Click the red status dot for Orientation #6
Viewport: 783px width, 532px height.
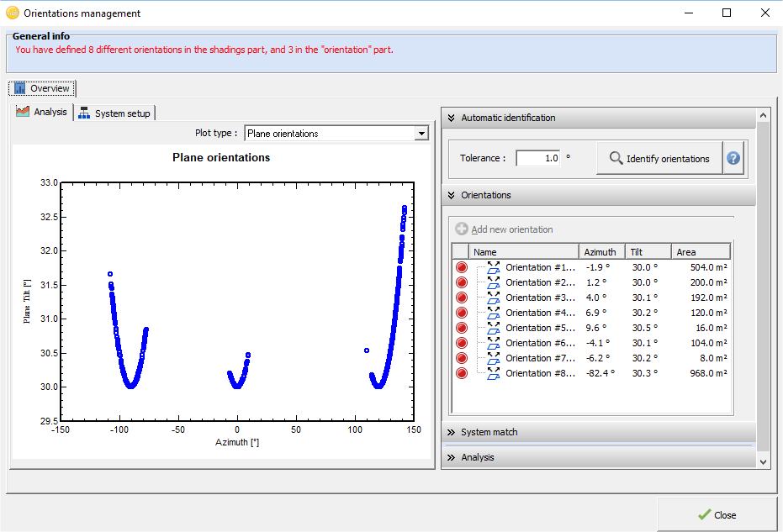(462, 344)
